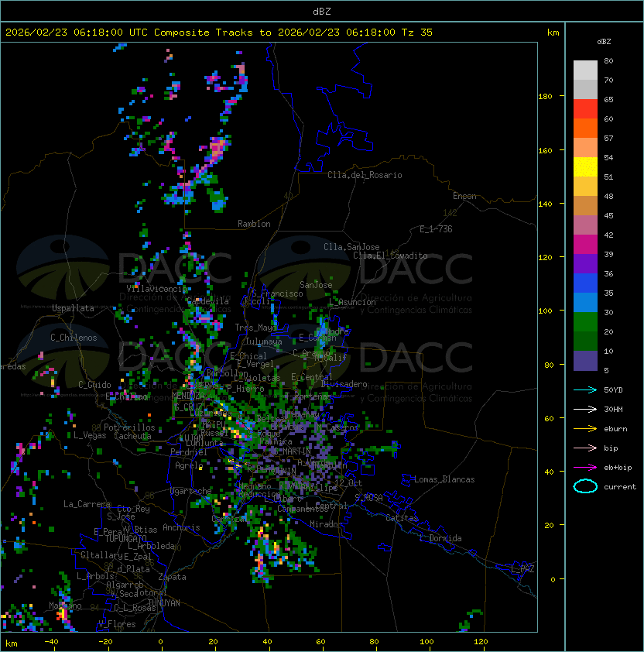Click the yellow eburn arrow icon
The height and width of the screenshot is (652, 644).
point(585,429)
